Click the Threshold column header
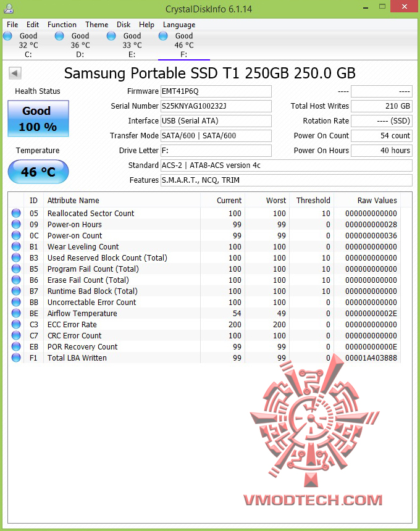420x531 pixels. click(x=312, y=201)
